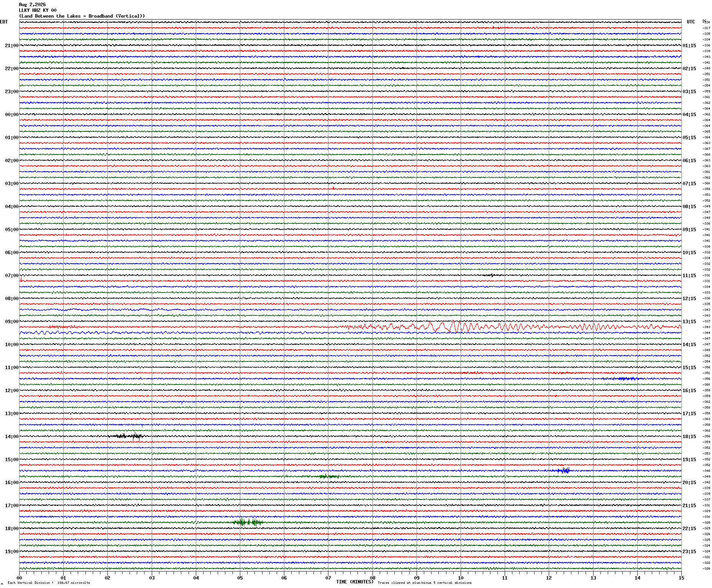Select the "10:15" UTC time label
This screenshot has width=712, height=588.
tap(689, 253)
